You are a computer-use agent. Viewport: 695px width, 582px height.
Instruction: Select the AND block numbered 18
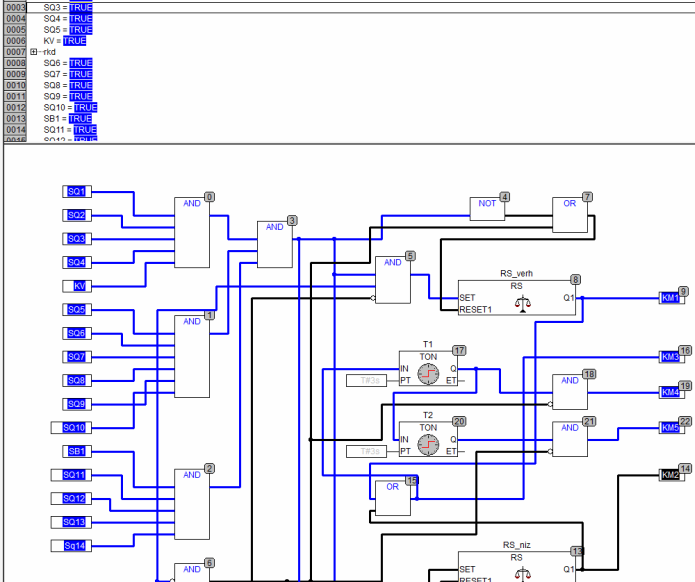tap(570, 392)
